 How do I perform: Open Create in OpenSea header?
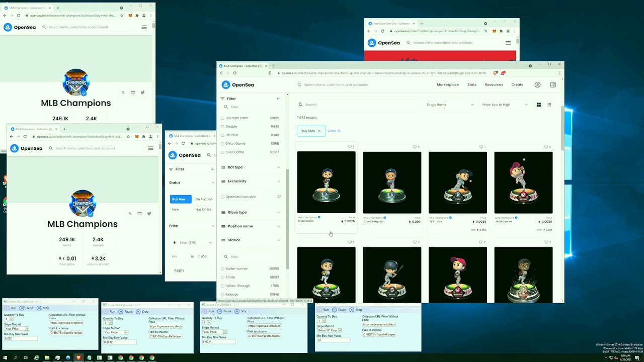click(517, 85)
